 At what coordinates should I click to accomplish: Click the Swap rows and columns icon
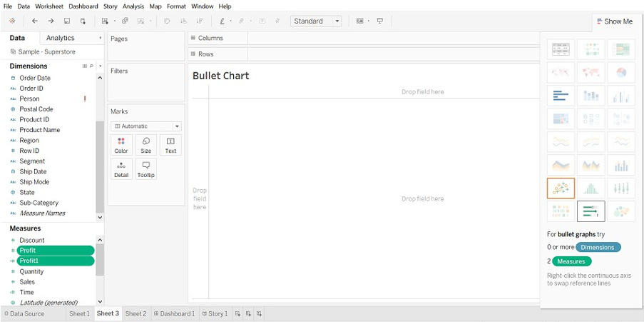point(167,21)
